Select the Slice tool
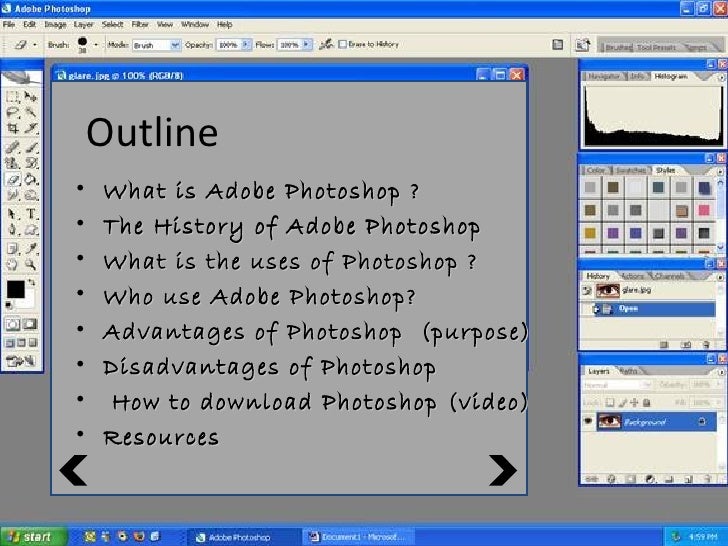 tap(31, 128)
